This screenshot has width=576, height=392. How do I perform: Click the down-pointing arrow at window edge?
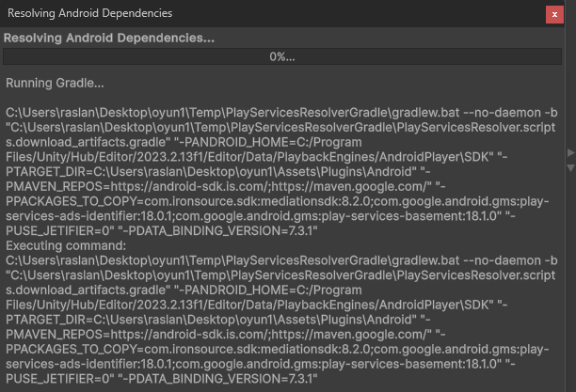pyautogui.click(x=571, y=167)
